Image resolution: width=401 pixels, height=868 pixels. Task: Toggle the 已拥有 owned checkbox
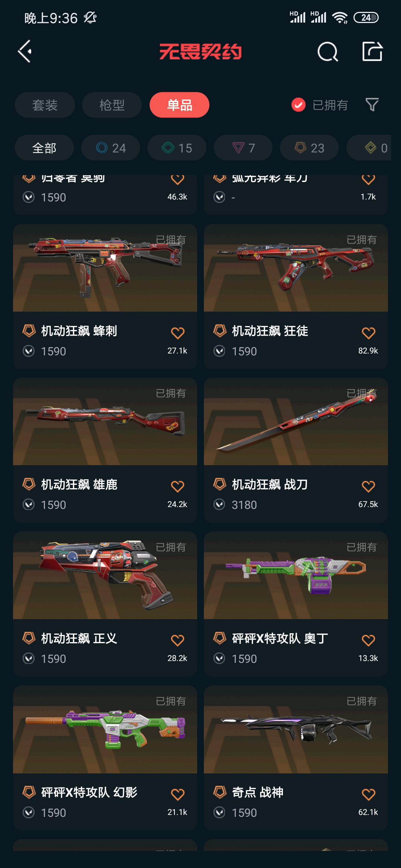pyautogui.click(x=298, y=105)
